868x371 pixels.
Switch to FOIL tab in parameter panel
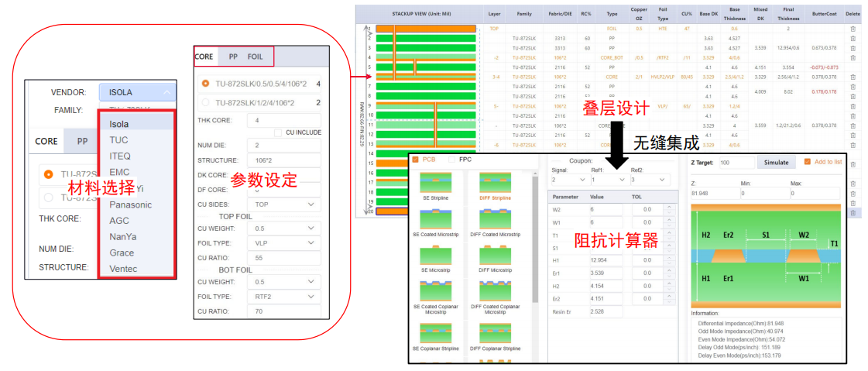[x=256, y=57]
